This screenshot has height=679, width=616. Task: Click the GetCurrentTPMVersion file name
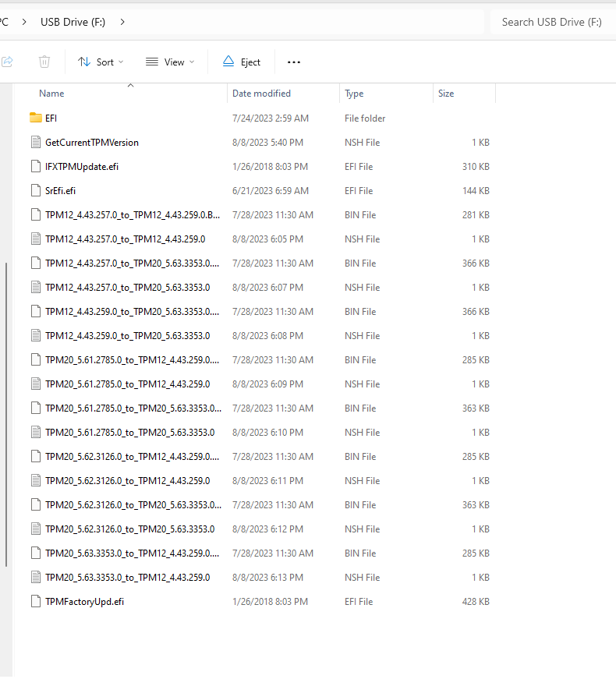(x=92, y=143)
